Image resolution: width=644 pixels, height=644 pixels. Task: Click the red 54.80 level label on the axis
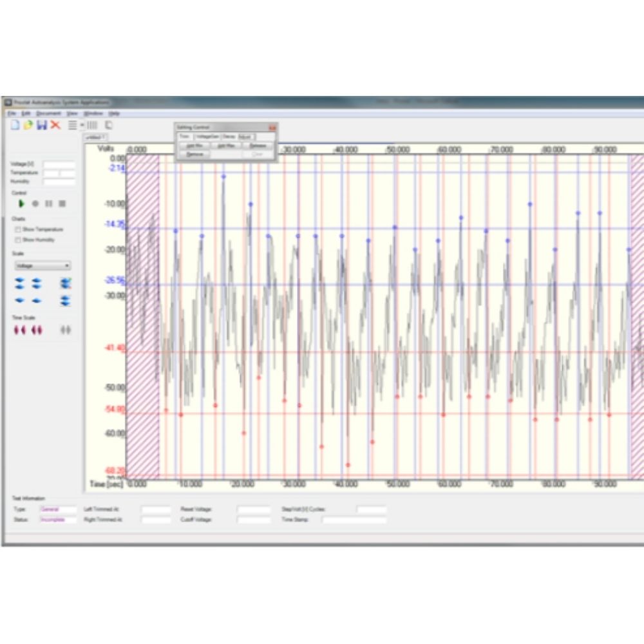point(115,410)
